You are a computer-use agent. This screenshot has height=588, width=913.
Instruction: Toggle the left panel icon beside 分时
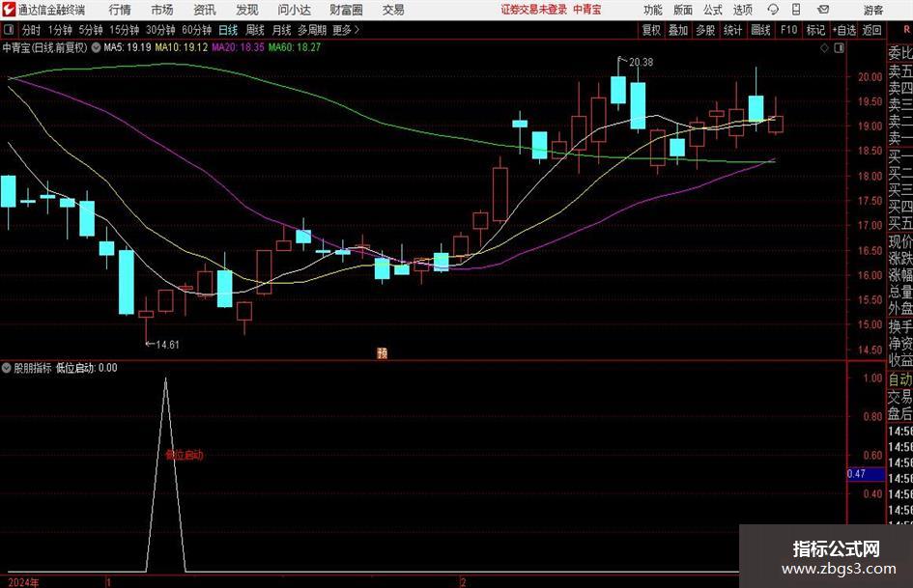pos(9,30)
